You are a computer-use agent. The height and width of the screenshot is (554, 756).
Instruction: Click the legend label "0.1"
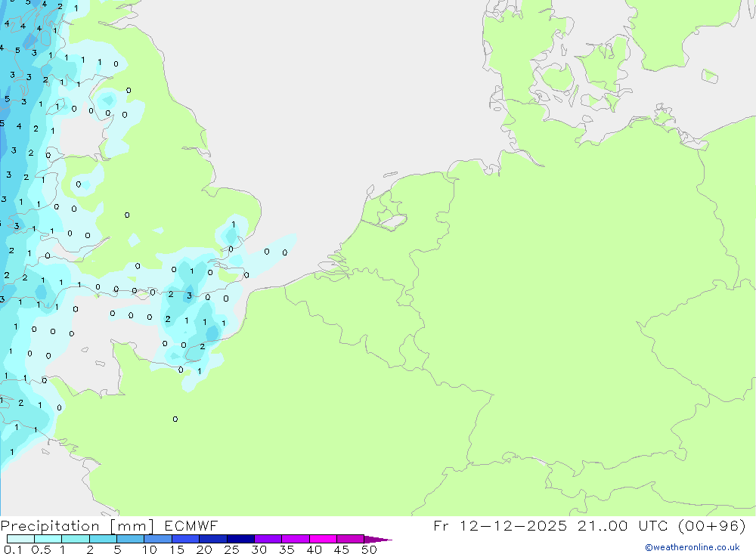[13, 549]
